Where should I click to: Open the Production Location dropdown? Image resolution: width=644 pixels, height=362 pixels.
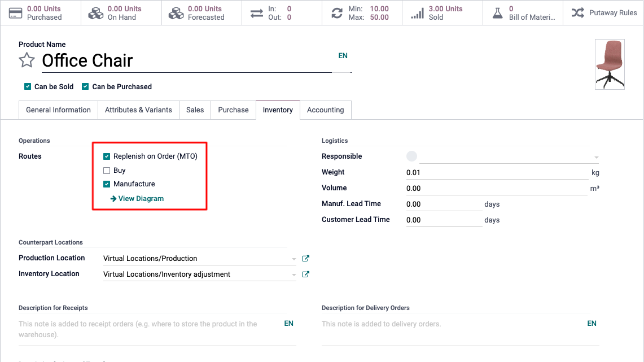coord(293,259)
